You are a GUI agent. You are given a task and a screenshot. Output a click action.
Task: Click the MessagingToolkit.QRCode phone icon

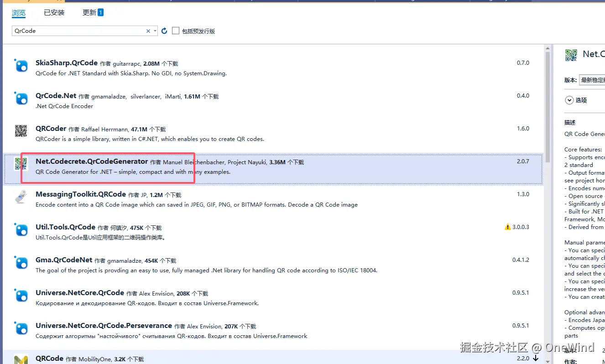21,197
